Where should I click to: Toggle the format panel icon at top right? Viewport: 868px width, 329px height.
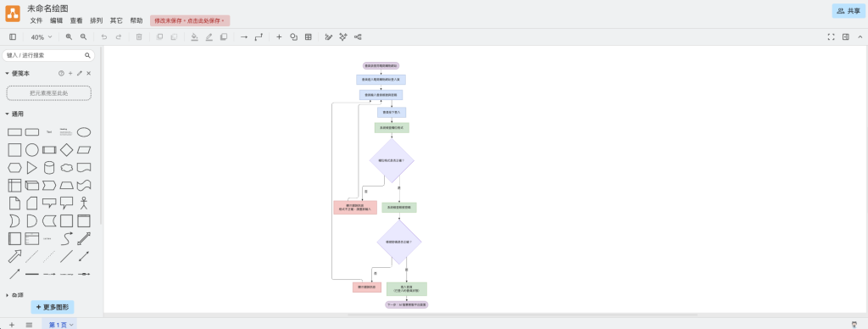click(845, 37)
